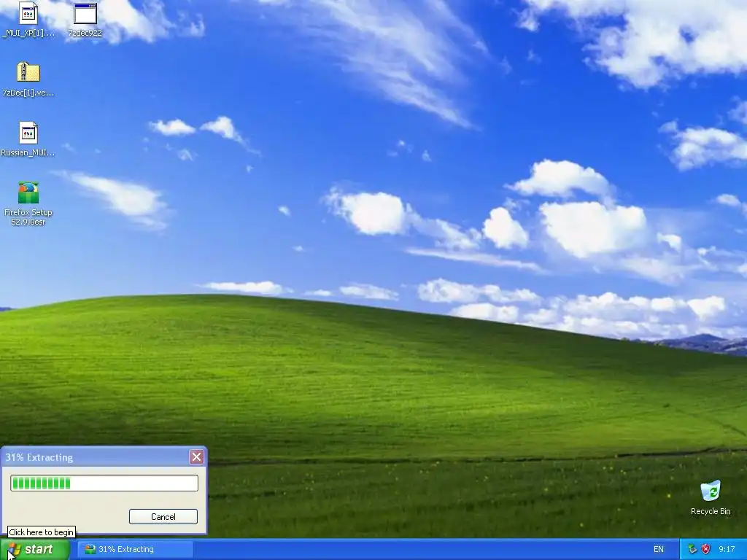This screenshot has height=560, width=747.
Task: Click the red security shield tray icon
Action: coord(705,549)
